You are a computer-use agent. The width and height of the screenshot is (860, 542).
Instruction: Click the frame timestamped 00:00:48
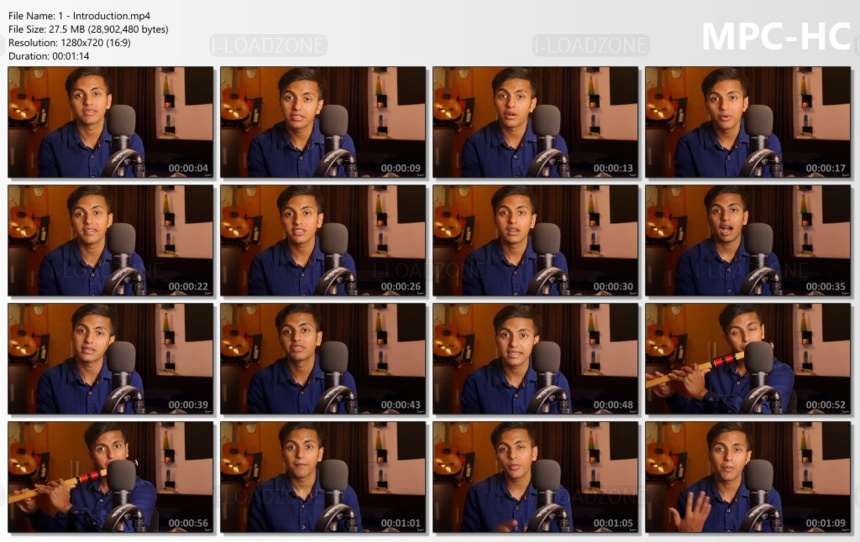click(535, 359)
